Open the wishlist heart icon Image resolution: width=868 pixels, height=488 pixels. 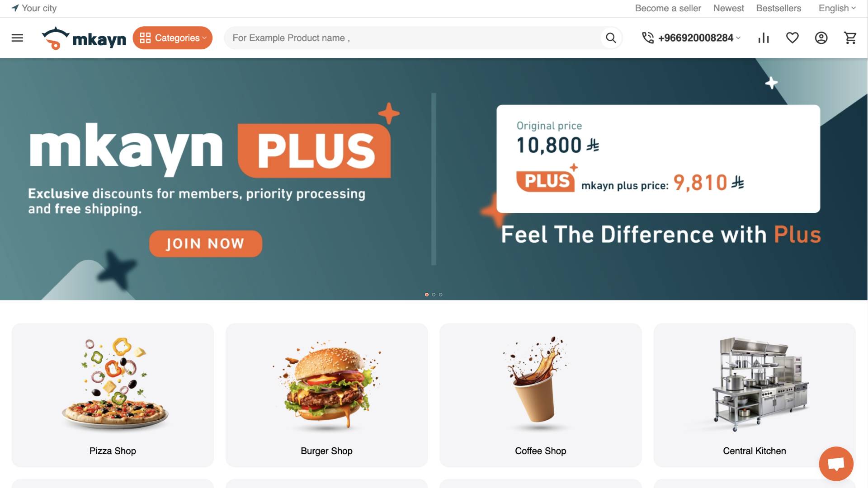(x=793, y=38)
